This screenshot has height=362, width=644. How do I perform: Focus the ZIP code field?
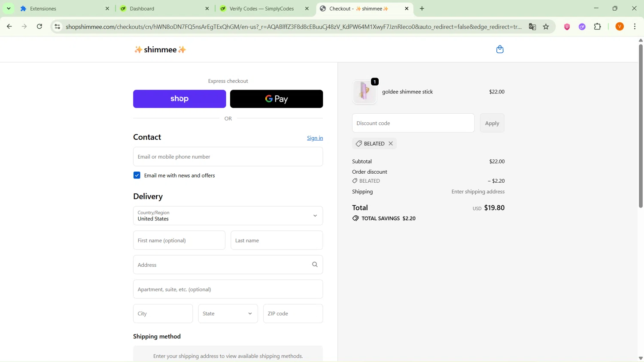293,314
